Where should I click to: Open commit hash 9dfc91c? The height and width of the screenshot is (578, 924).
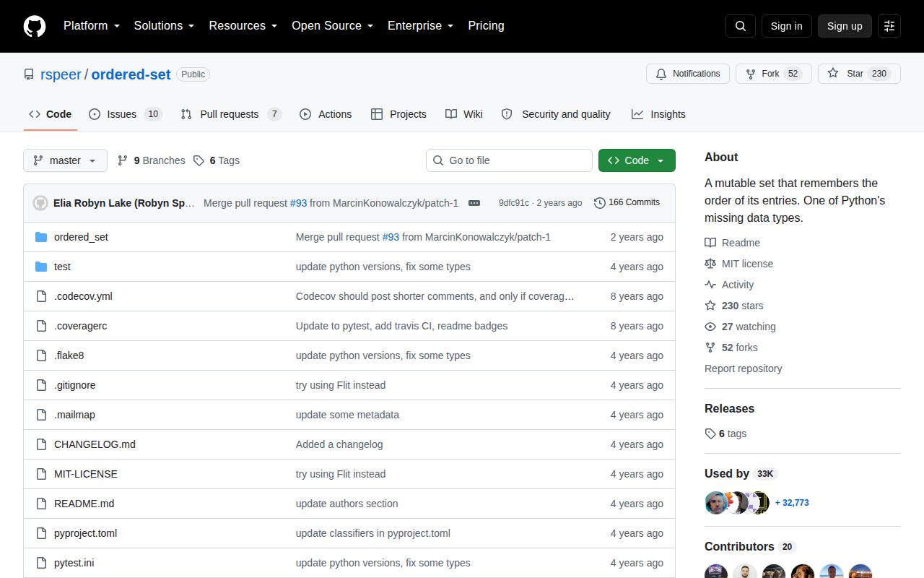[514, 203]
